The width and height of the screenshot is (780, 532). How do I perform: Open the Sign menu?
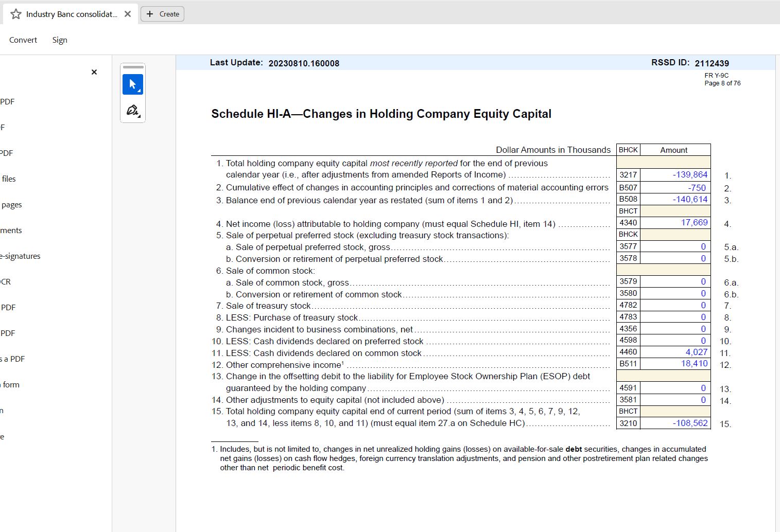click(60, 40)
